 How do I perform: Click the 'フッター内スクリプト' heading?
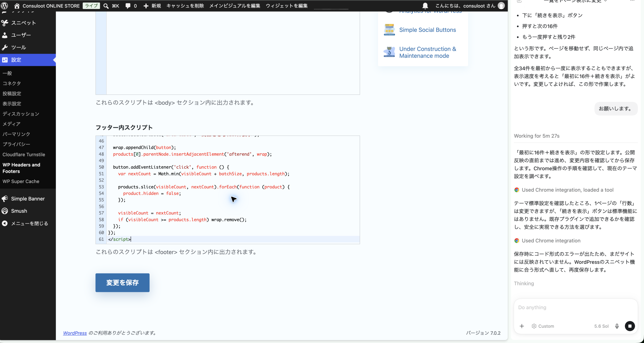click(x=124, y=127)
